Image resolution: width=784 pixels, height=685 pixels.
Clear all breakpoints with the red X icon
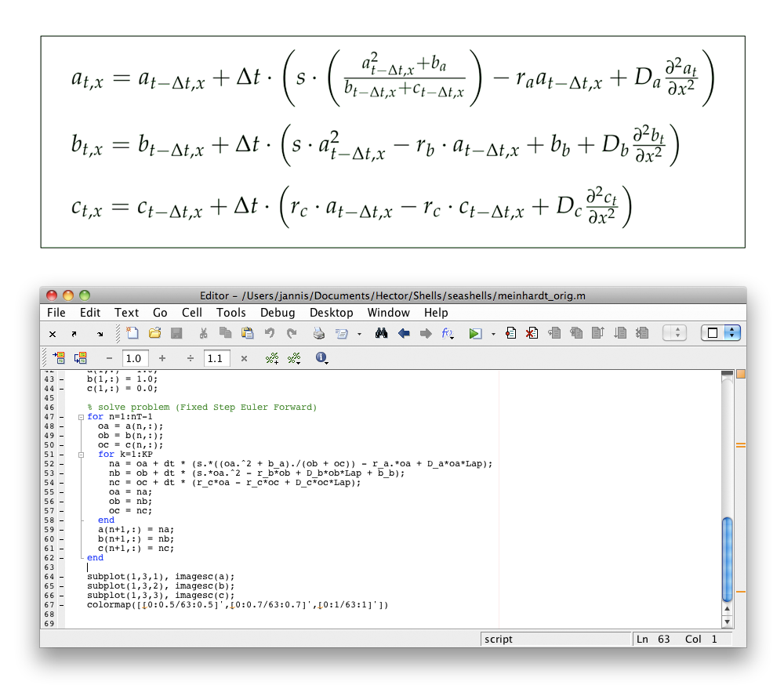pyautogui.click(x=532, y=333)
